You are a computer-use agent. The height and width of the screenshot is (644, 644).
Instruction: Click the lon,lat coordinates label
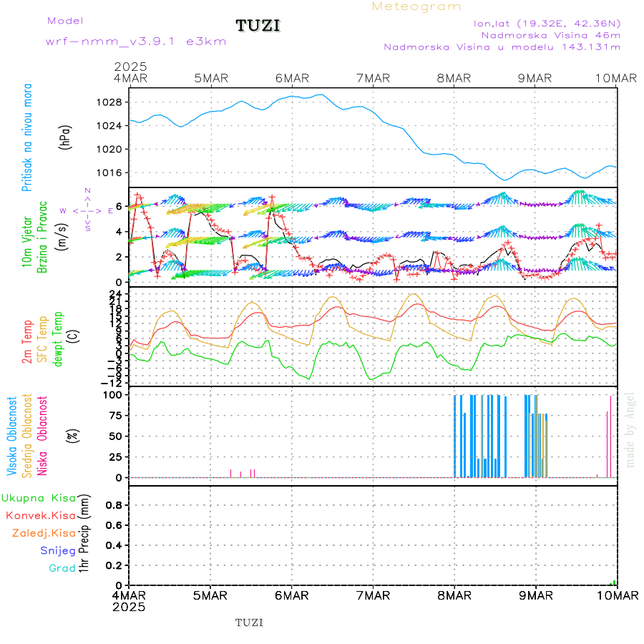(x=547, y=23)
